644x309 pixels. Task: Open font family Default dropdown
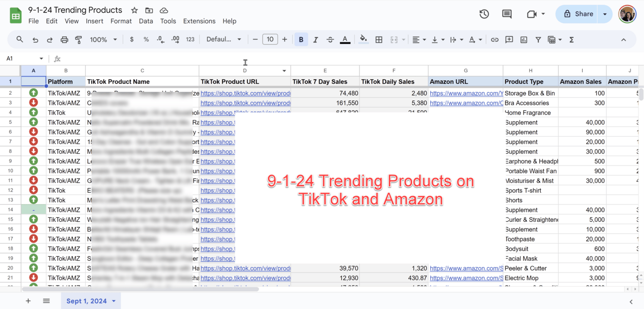pyautogui.click(x=224, y=39)
